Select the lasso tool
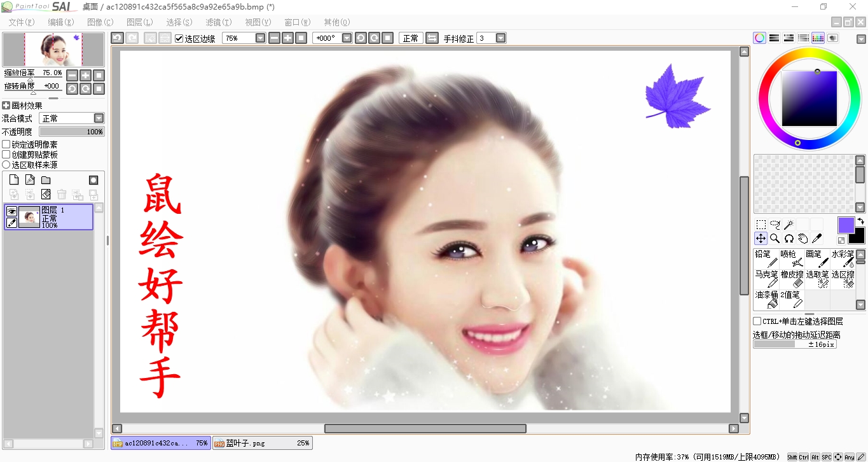This screenshot has height=462, width=868. (775, 224)
